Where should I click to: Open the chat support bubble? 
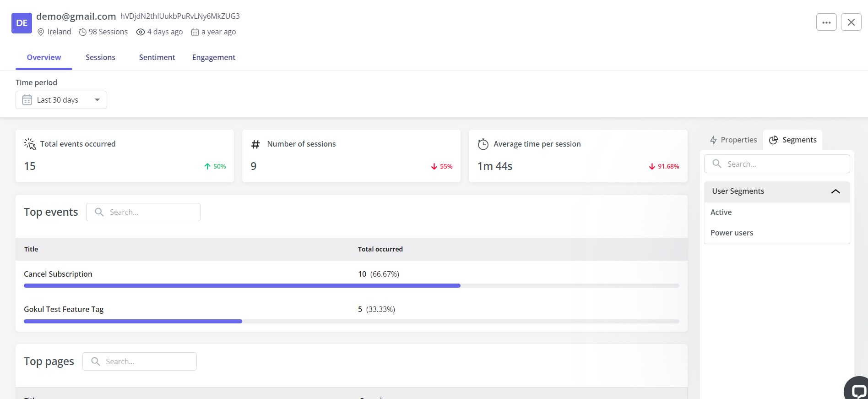(x=857, y=389)
